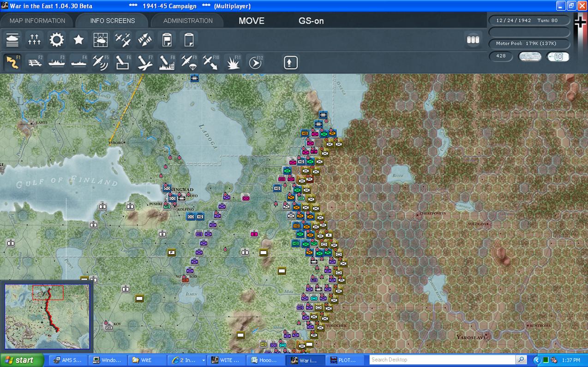This screenshot has width=588, height=367.
Task: Select F4 Amphibious transport mode
Action: 79,62
